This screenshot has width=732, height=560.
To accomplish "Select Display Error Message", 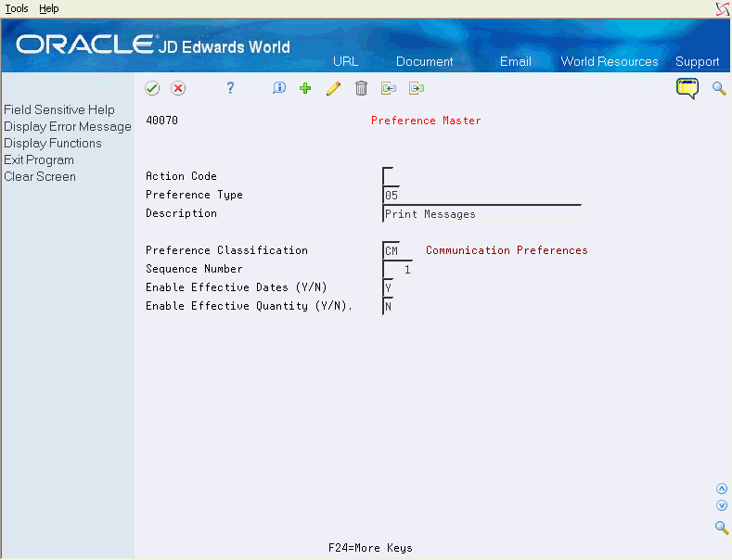I will [68, 126].
